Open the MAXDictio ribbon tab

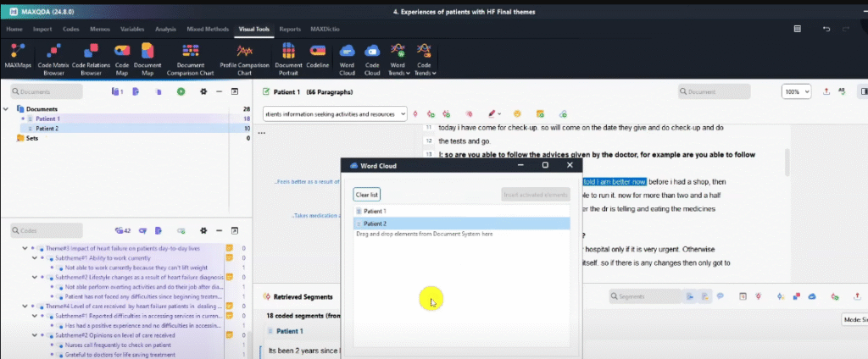click(325, 30)
